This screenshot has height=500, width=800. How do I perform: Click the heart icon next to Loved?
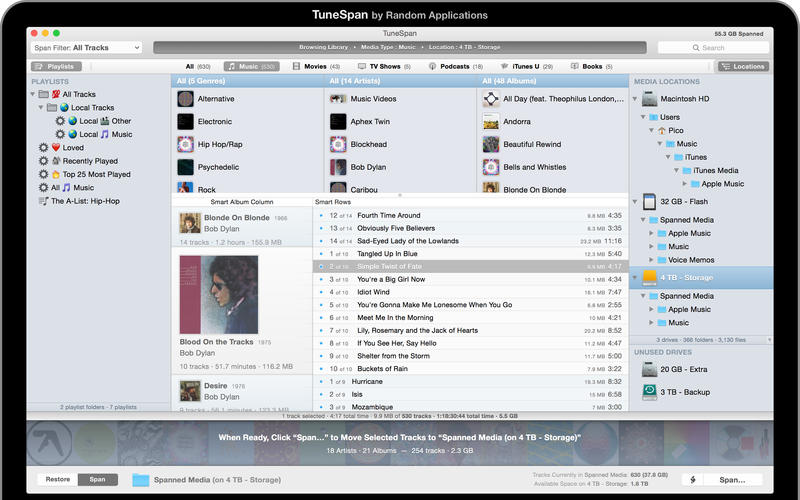pyautogui.click(x=56, y=147)
